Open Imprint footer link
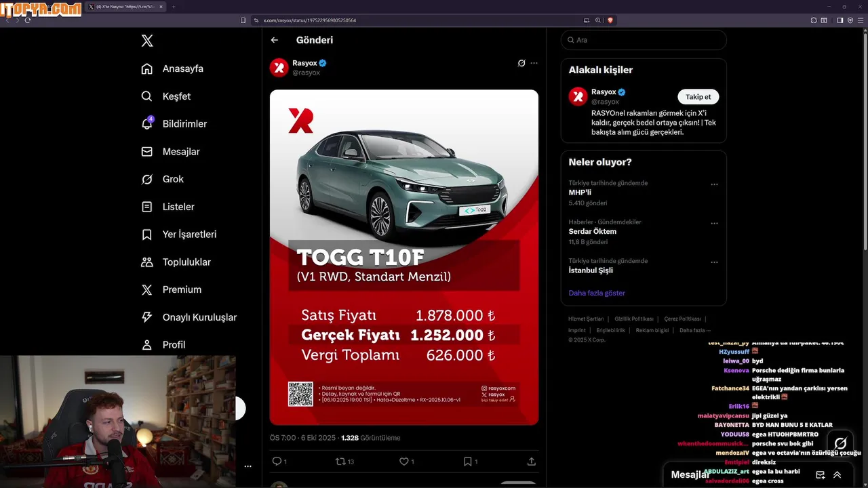This screenshot has height=488, width=868. click(x=577, y=330)
